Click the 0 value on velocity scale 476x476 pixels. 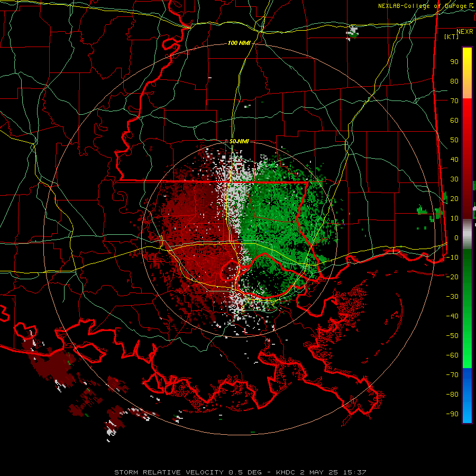(456, 237)
